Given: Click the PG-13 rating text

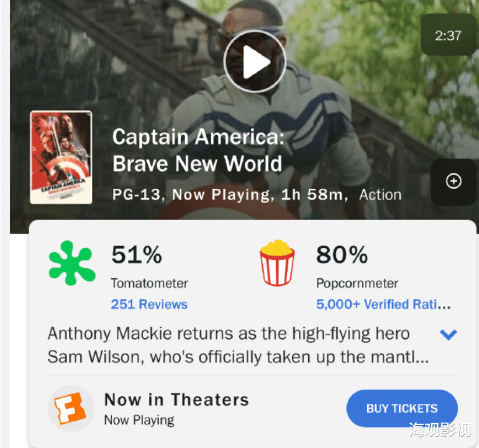Looking at the screenshot, I should click(x=137, y=194).
